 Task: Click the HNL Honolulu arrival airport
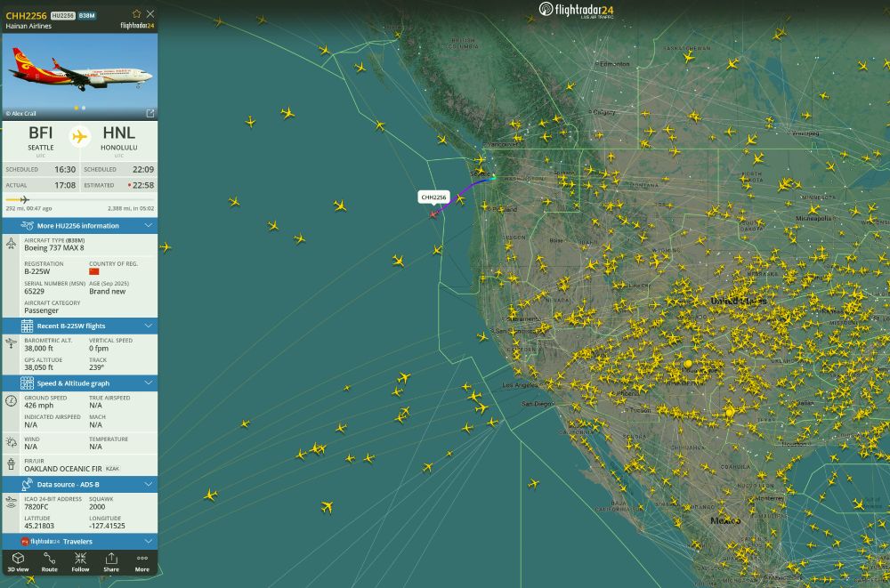tap(118, 140)
